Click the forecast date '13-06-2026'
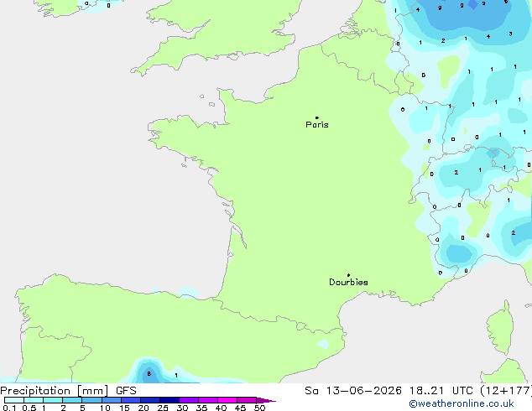Viewport: 532px width, 411px height. (x=363, y=391)
